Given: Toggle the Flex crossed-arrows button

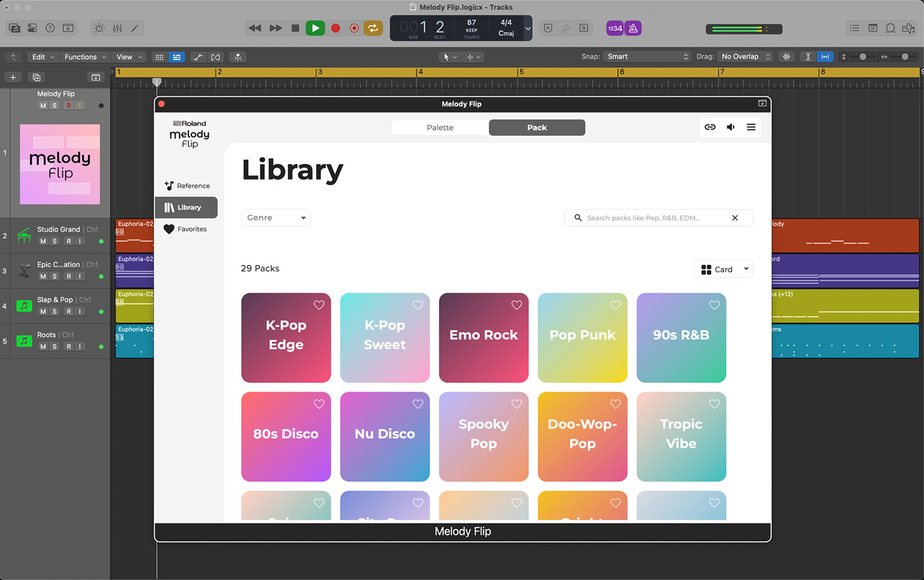Looking at the screenshot, I should (x=215, y=57).
